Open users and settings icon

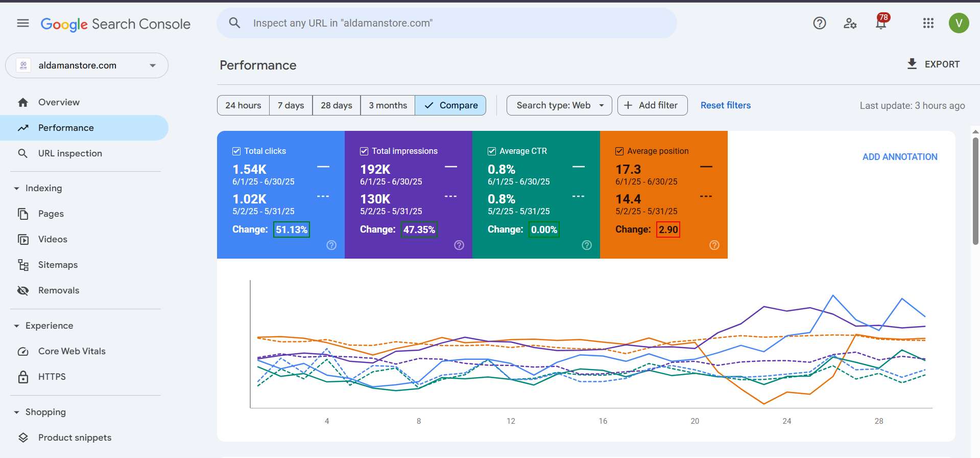coord(850,24)
